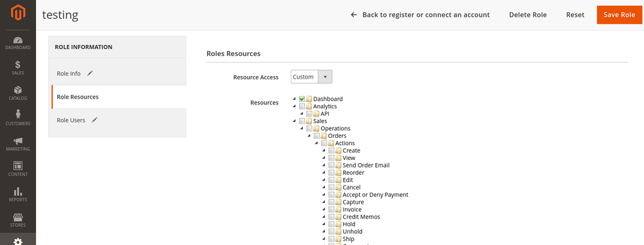This screenshot has height=245, width=644.
Task: Select the Role Resources tab
Action: pos(118,97)
